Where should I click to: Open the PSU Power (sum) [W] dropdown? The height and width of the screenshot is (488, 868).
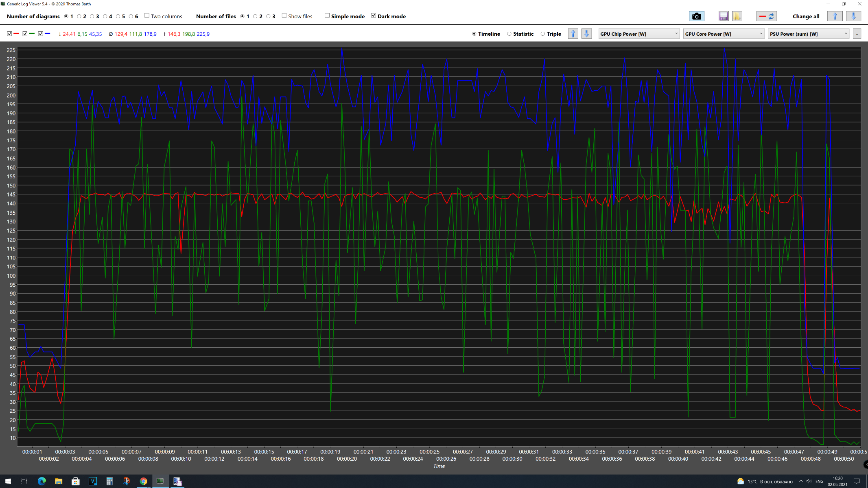808,34
